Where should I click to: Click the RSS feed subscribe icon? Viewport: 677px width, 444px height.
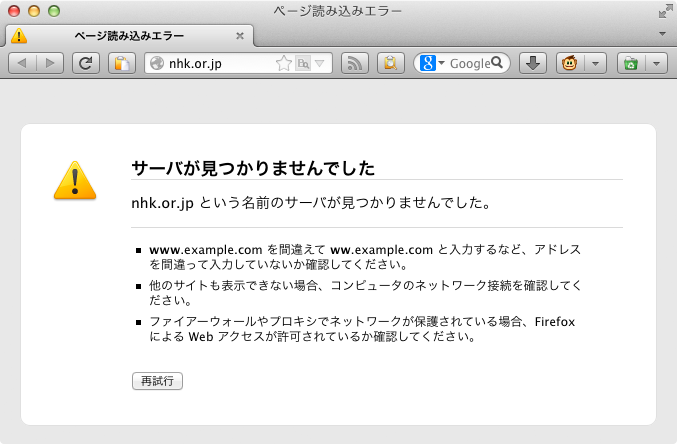tap(354, 63)
